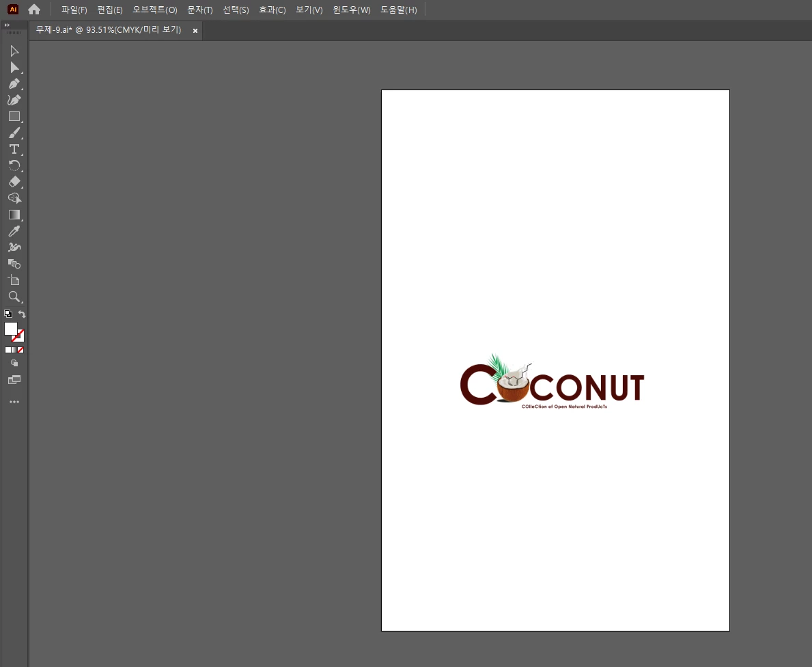Select the Shape Builder tool
The image size is (812, 667).
[14, 198]
